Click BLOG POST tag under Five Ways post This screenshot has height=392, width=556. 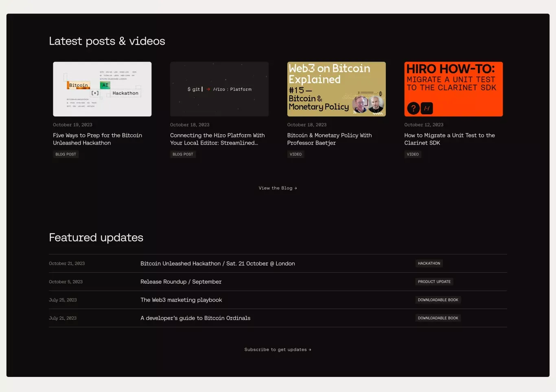point(66,154)
